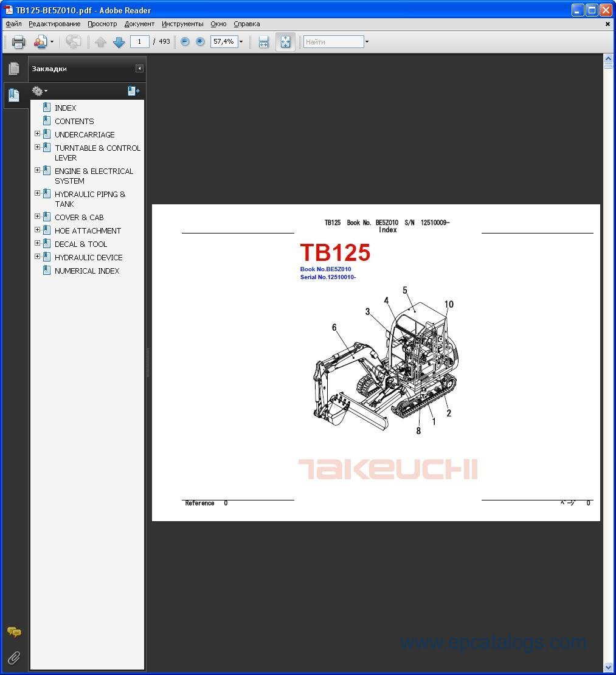Expand the UNDERCARRIAGE bookmark

click(x=38, y=134)
